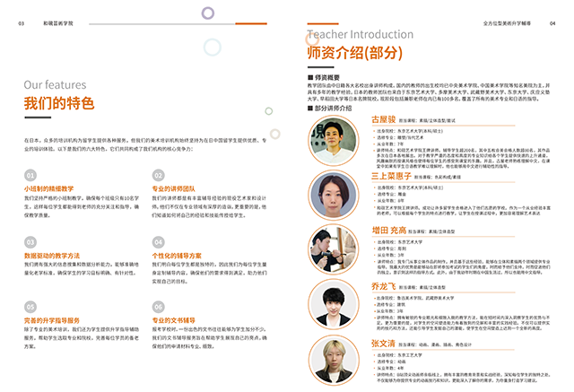Click the 部分讲师介绍 section label
The width and height of the screenshot is (574, 392).
(329, 109)
